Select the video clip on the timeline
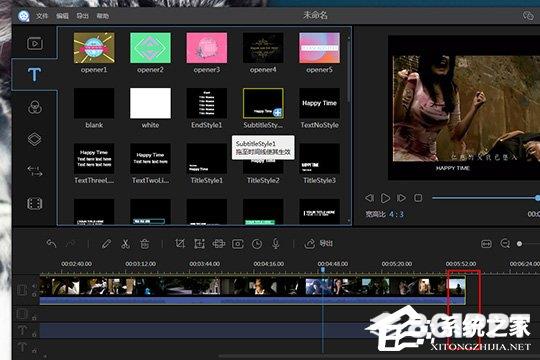 [252, 290]
